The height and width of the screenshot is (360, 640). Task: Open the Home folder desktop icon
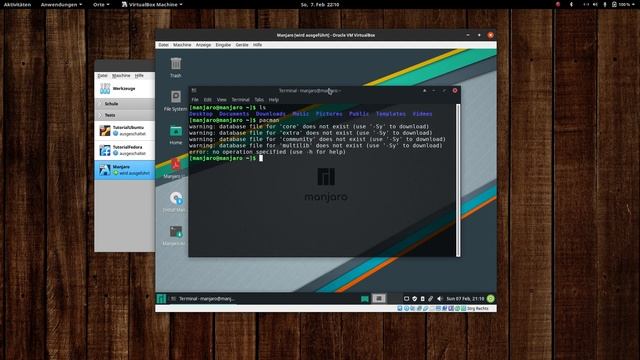(x=176, y=131)
